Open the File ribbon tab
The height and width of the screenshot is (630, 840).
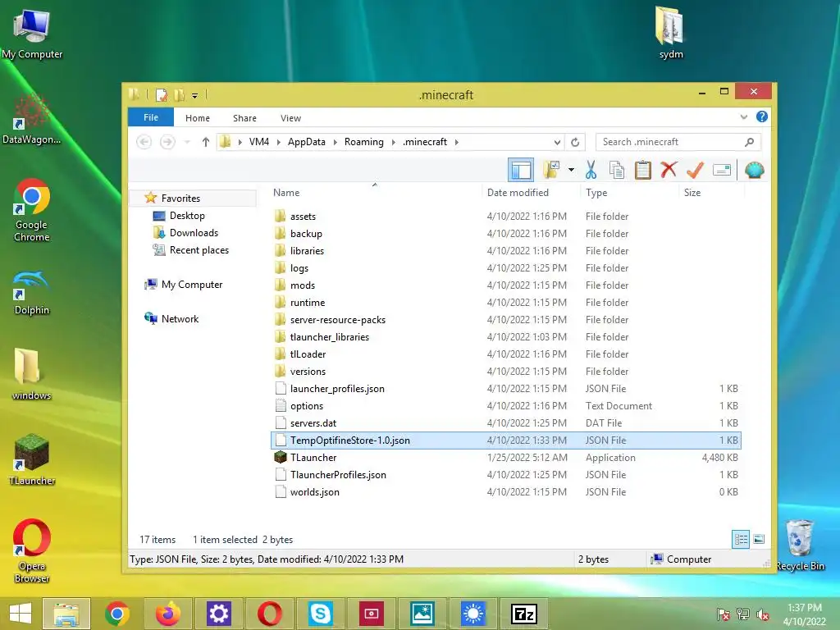coord(151,117)
